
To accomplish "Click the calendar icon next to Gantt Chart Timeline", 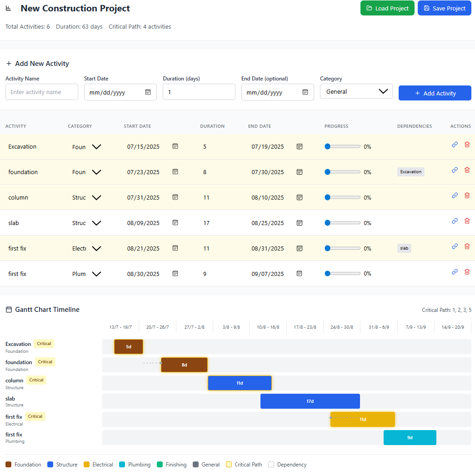I will click(8, 309).
